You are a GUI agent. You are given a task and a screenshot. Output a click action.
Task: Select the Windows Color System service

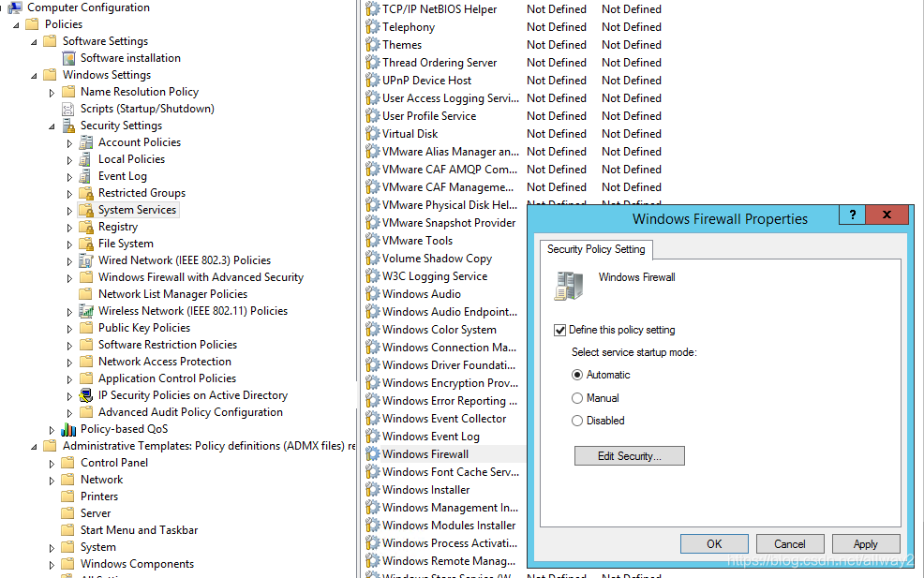[439, 330]
